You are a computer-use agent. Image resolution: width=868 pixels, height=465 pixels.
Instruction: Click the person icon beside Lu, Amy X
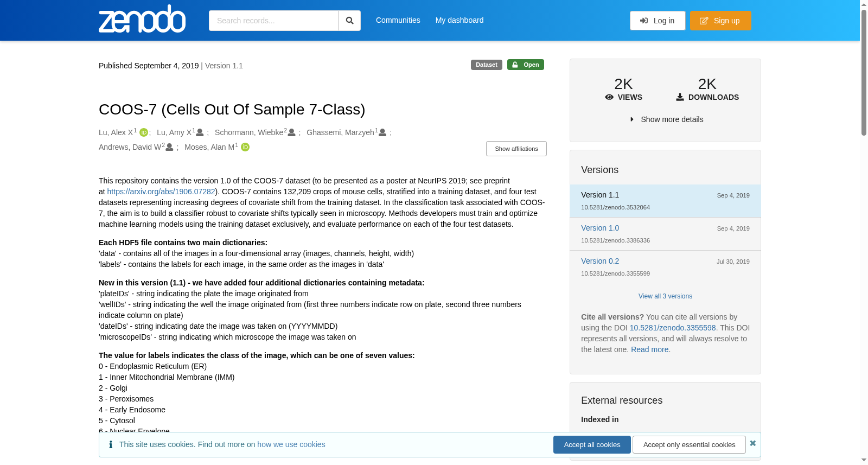(200, 132)
